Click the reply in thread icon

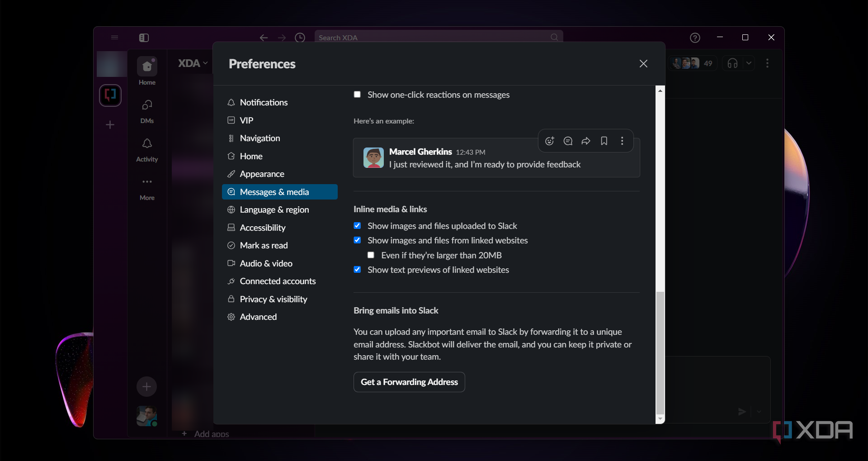568,141
